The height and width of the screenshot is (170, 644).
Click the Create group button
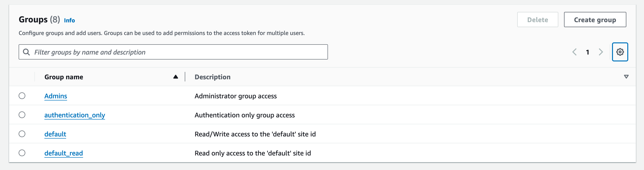pyautogui.click(x=595, y=20)
